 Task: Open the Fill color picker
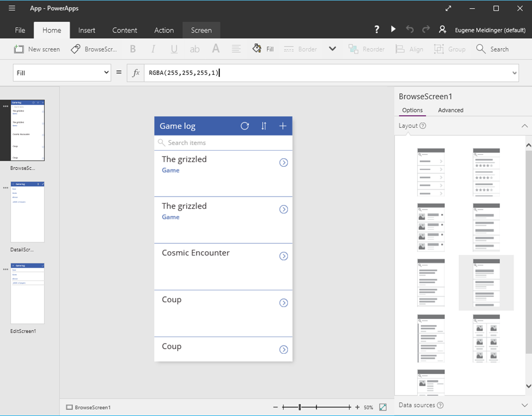click(x=263, y=49)
